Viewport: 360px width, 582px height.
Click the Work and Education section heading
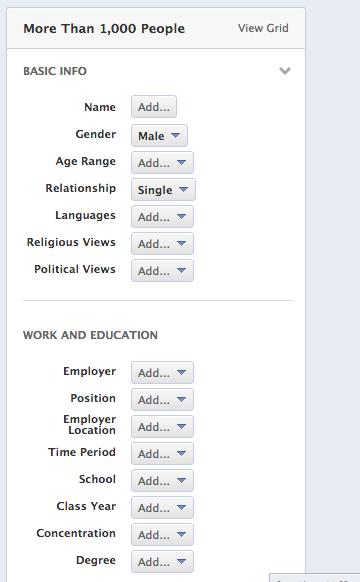point(90,335)
